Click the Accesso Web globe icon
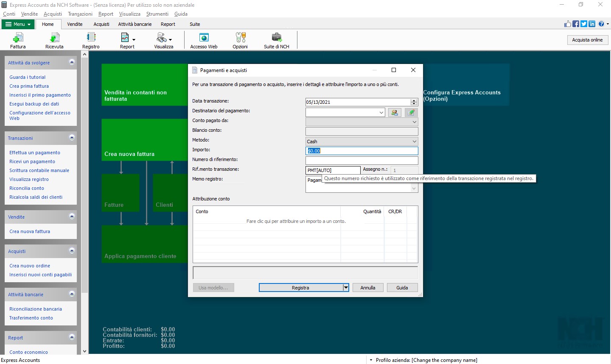611x364 pixels. coord(204,37)
